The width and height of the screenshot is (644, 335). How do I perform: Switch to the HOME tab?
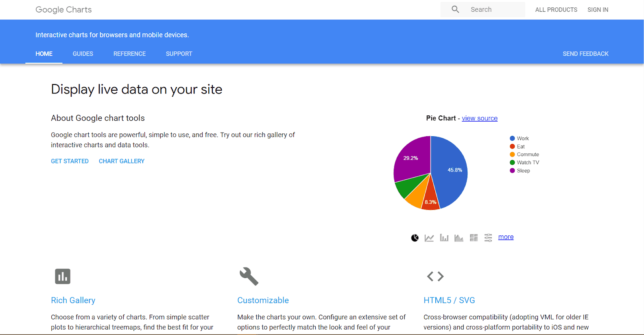pyautogui.click(x=44, y=54)
